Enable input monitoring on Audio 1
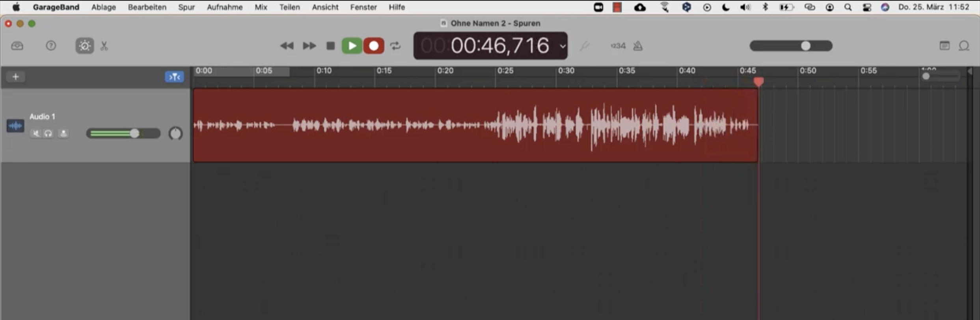 [63, 134]
